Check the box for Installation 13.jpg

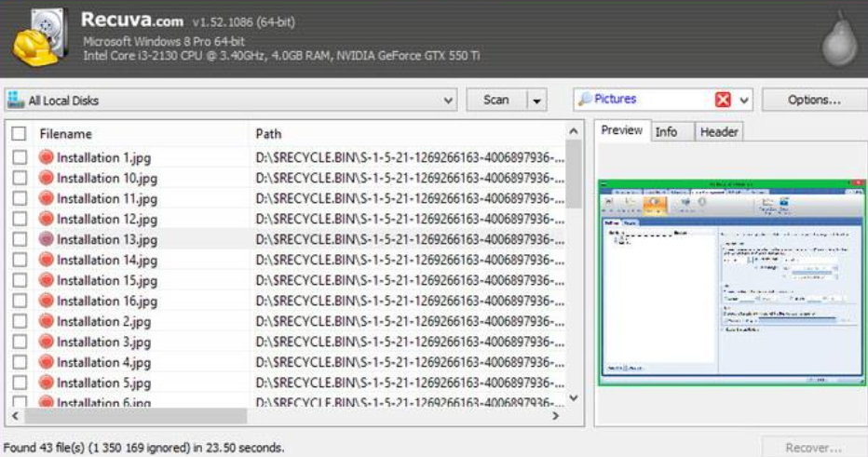coord(20,239)
